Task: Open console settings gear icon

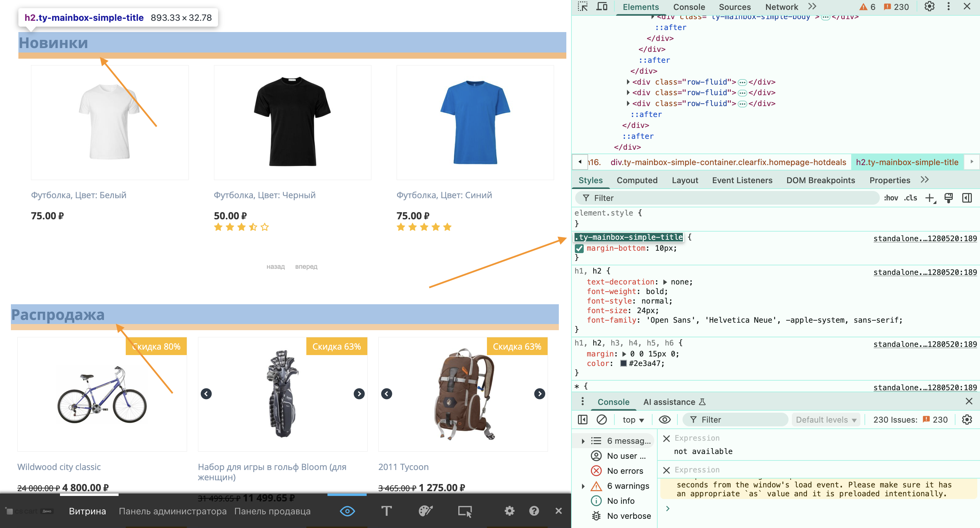Action: (x=967, y=420)
